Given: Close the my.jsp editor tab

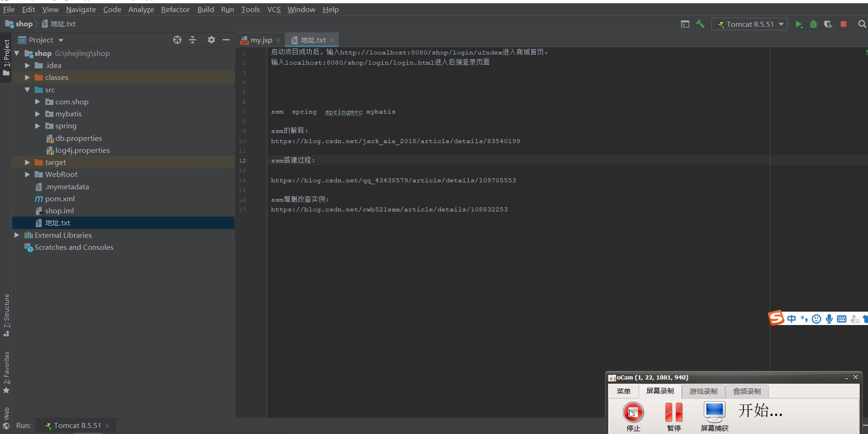Looking at the screenshot, I should point(278,40).
